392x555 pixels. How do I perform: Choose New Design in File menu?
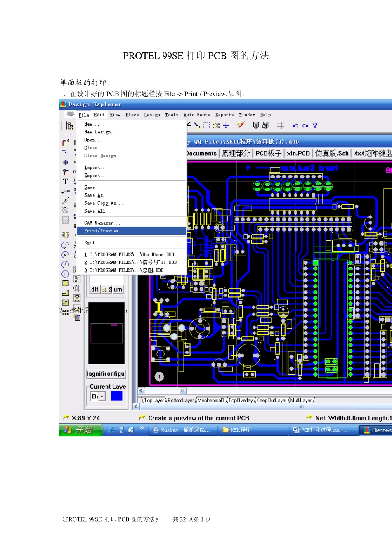(132, 132)
